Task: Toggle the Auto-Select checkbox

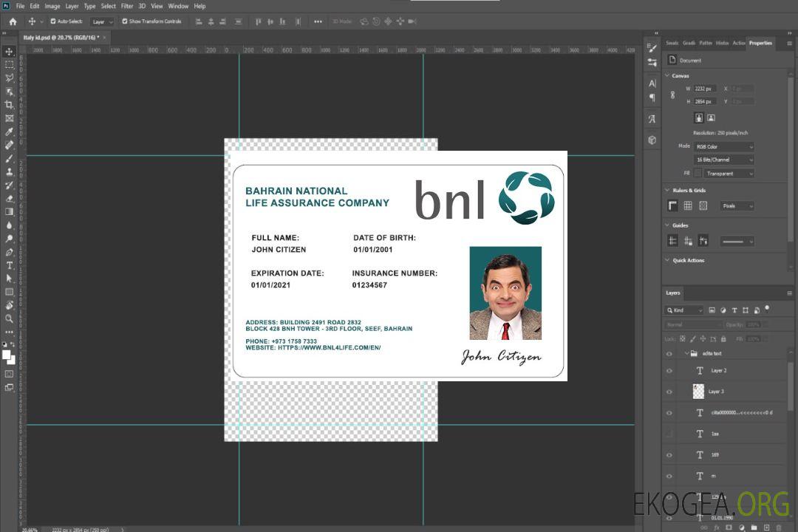Action: pos(53,21)
